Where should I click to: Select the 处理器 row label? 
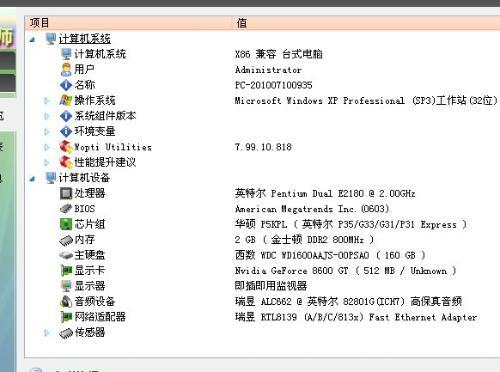pos(90,193)
